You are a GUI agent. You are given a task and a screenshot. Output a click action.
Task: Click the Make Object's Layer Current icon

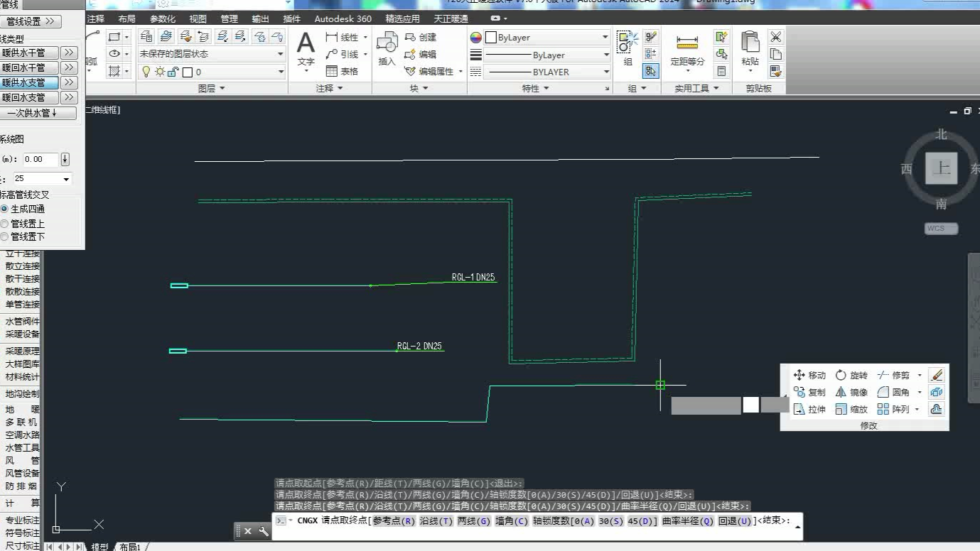[166, 37]
